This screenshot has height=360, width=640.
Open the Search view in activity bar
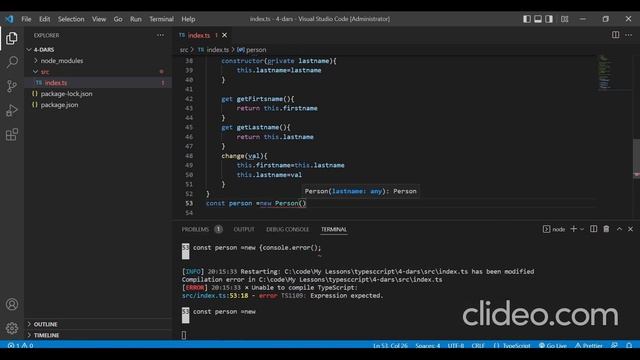(12, 62)
